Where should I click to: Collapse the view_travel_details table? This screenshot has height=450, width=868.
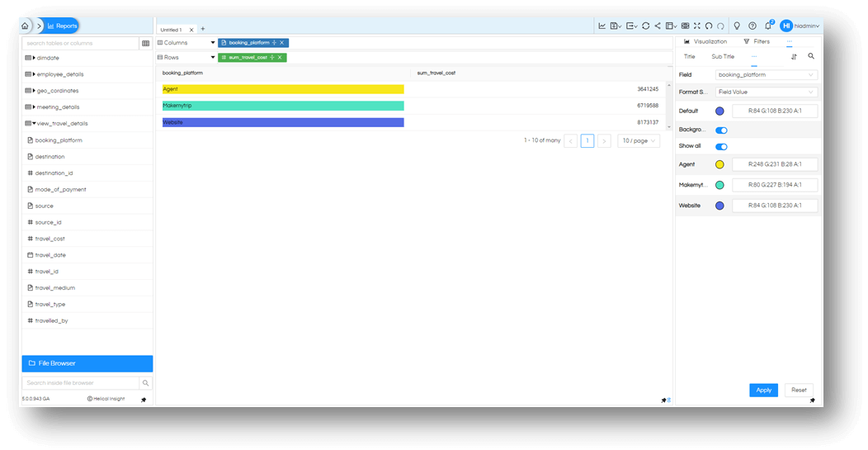coord(35,124)
